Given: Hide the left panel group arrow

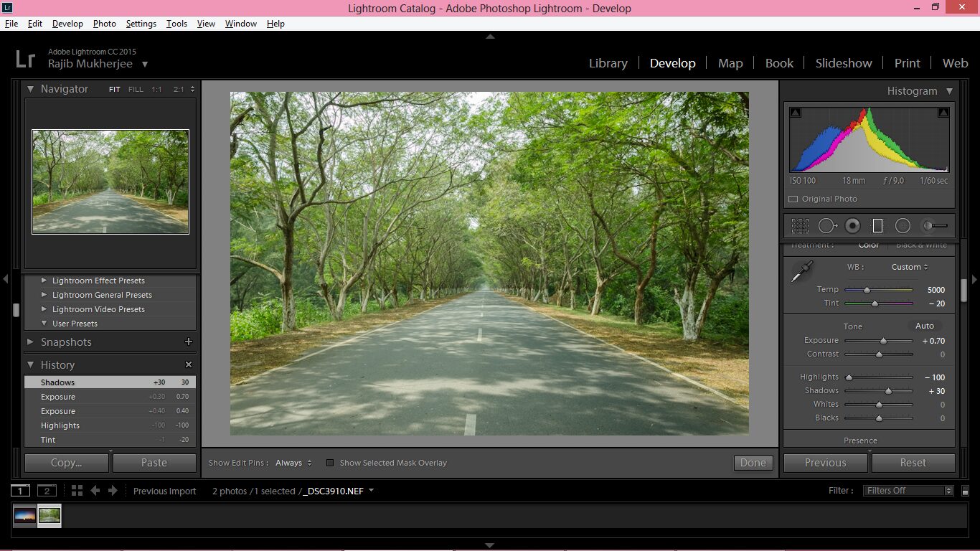Looking at the screenshot, I should click(5, 279).
